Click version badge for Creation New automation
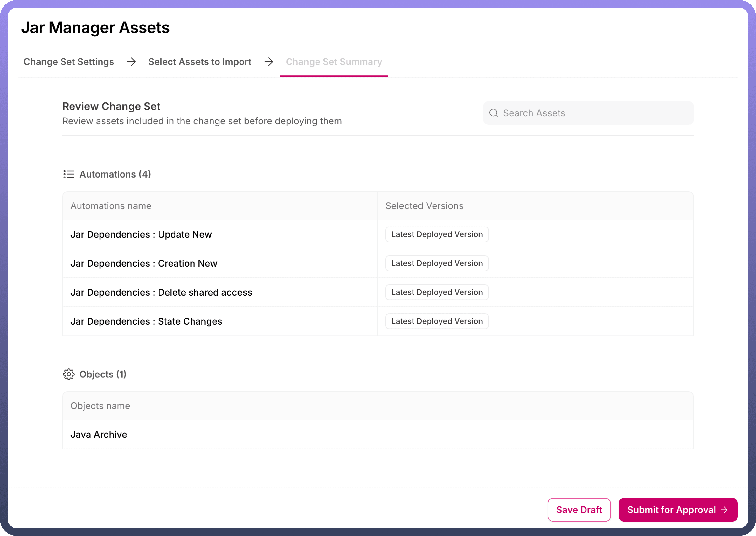Image resolution: width=756 pixels, height=536 pixels. (437, 263)
